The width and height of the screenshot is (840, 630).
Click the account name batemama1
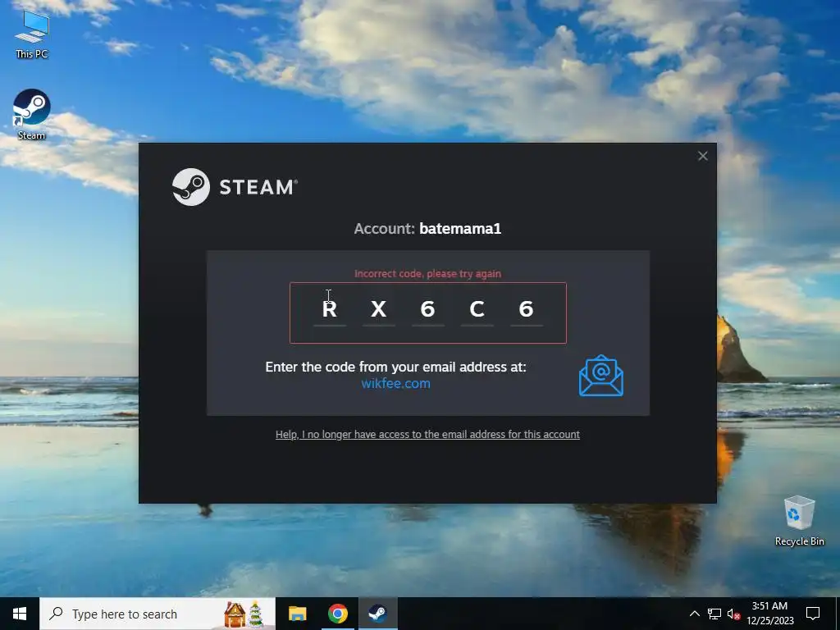(460, 229)
